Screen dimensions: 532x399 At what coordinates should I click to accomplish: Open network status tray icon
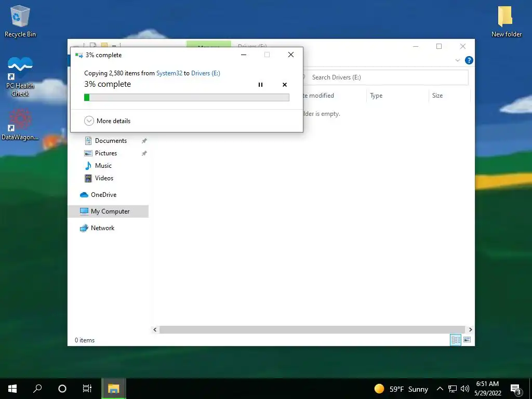pos(453,389)
